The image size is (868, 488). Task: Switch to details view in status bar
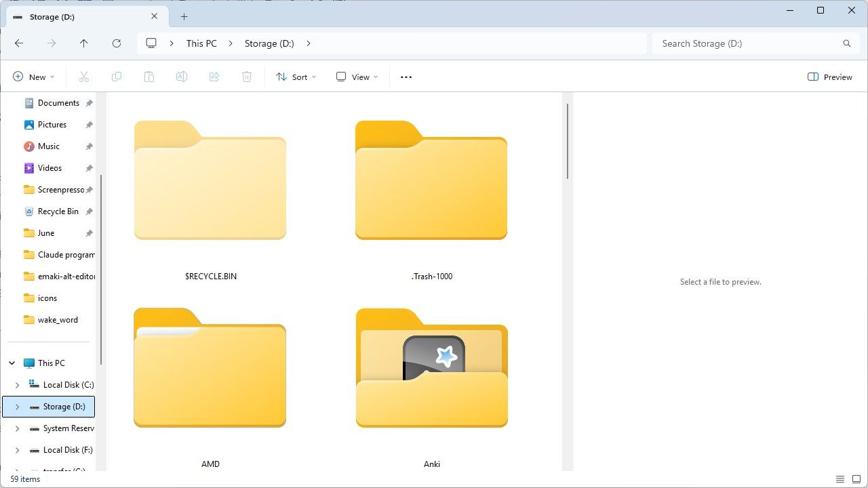coord(840,479)
